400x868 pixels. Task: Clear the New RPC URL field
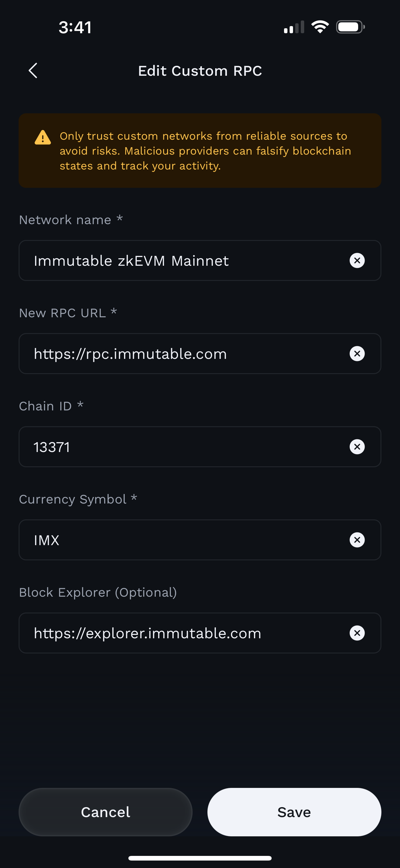[x=357, y=354]
